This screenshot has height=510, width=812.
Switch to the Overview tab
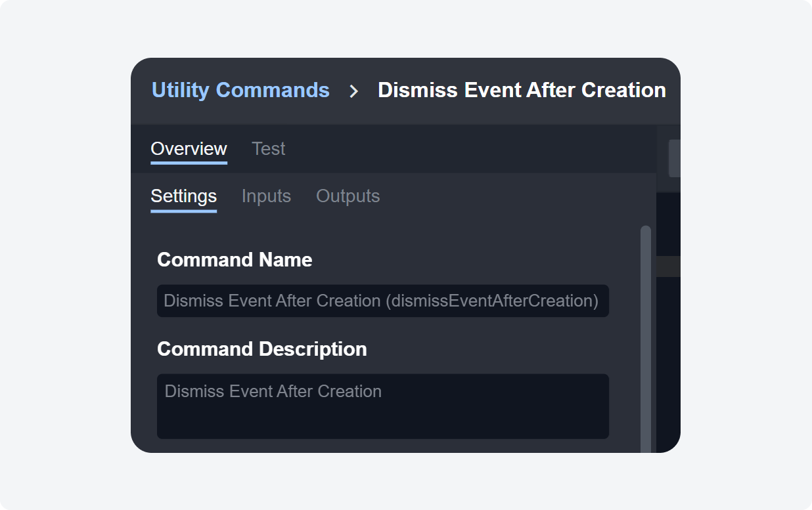coord(189,149)
